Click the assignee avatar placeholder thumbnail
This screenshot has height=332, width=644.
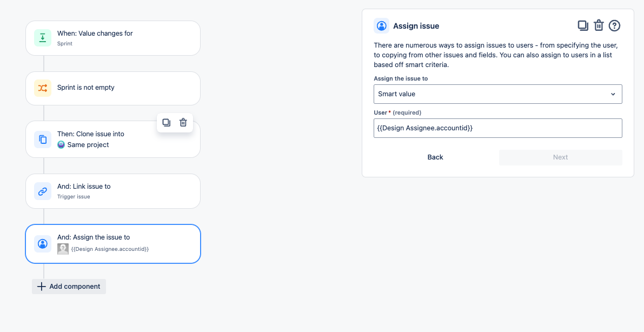coord(63,249)
